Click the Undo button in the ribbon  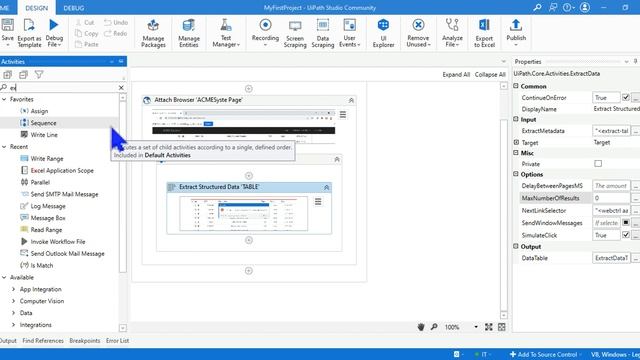tap(116, 22)
